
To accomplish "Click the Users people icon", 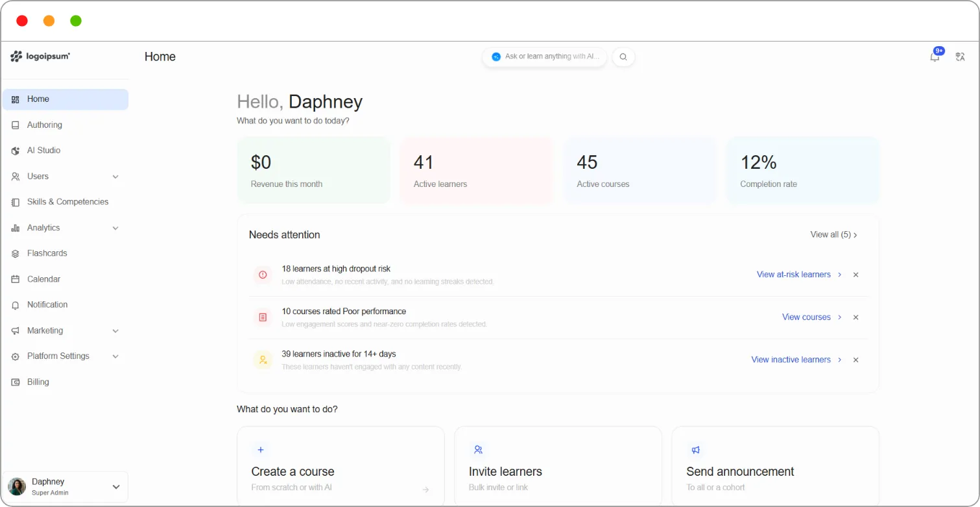I will click(x=16, y=177).
